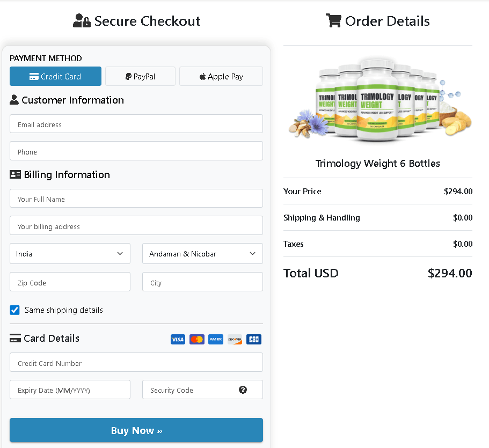Select the Expiry Date input field
Viewport: 489px width, 448px height.
(70, 390)
